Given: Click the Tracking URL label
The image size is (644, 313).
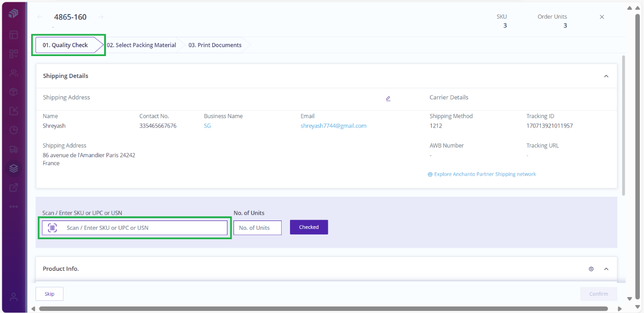Looking at the screenshot, I should point(543,146).
